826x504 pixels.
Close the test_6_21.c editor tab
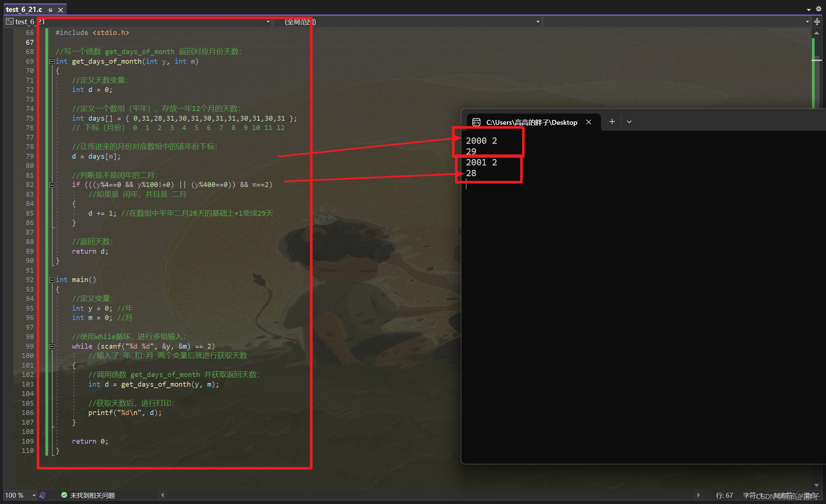pyautogui.click(x=60, y=10)
